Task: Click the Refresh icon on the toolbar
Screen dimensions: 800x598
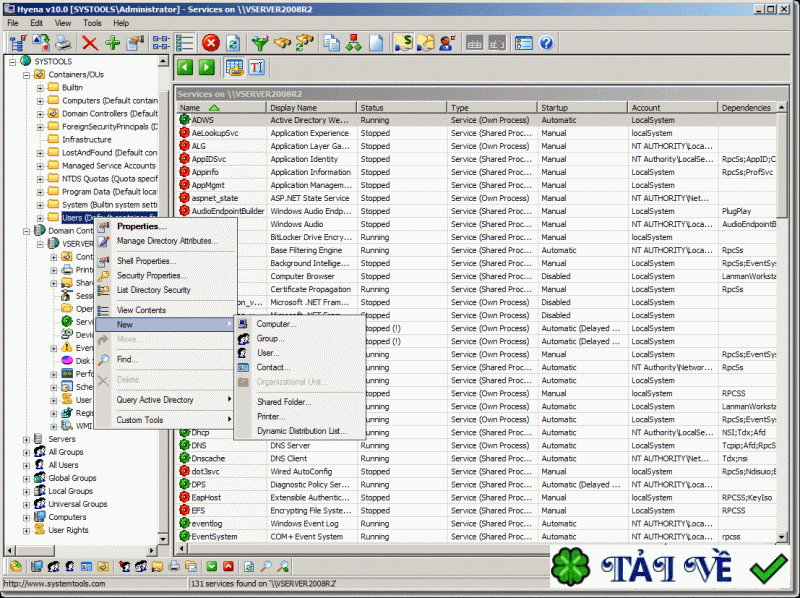Action: tap(234, 43)
